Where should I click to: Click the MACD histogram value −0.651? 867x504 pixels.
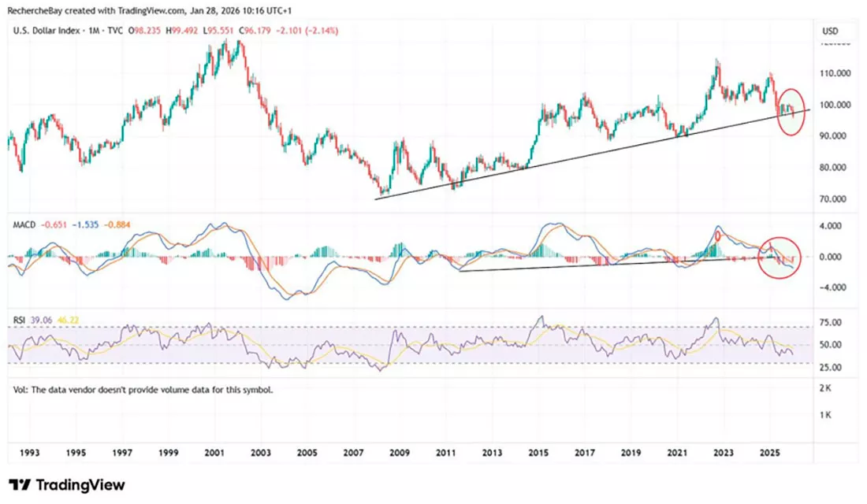coord(54,225)
